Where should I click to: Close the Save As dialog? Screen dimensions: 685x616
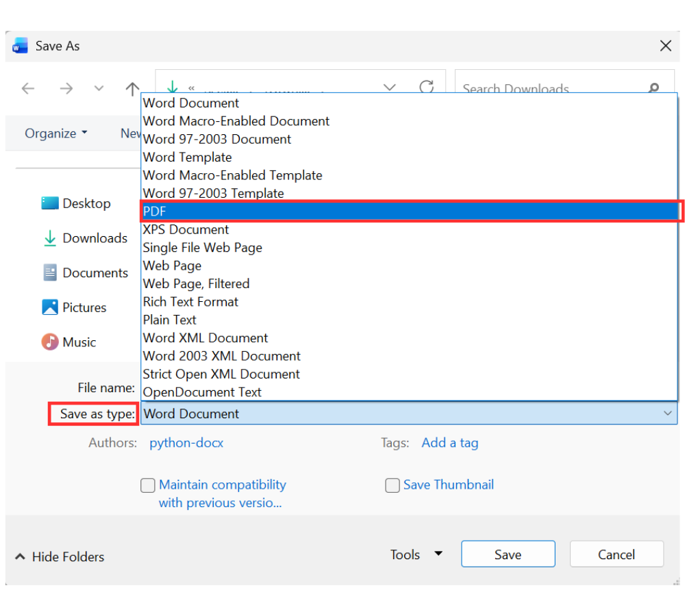click(x=665, y=46)
